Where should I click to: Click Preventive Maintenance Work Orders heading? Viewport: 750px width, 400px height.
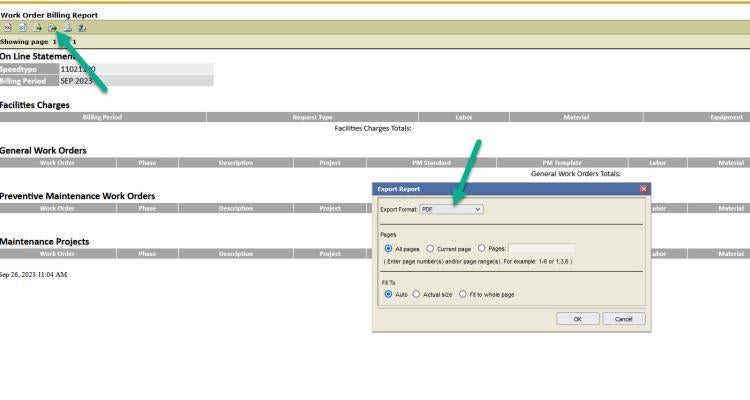point(77,196)
